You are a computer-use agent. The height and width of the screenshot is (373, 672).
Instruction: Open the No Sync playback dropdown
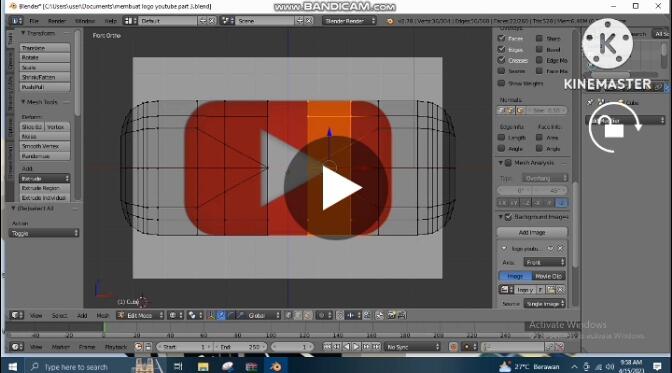412,347
